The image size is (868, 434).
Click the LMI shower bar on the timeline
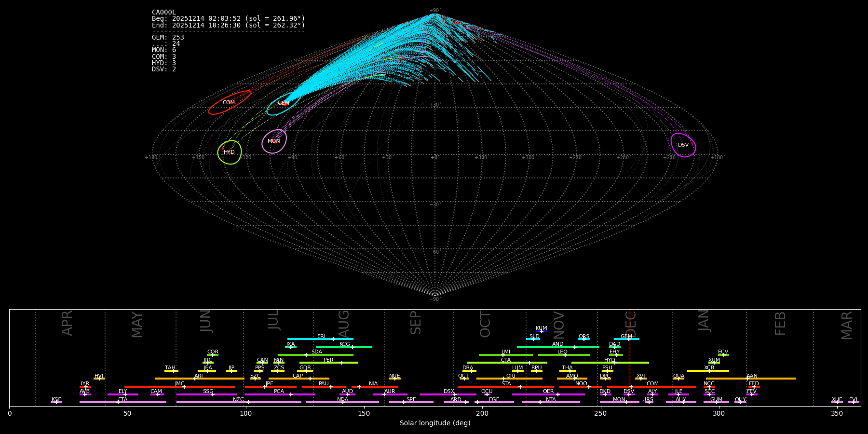click(x=506, y=355)
